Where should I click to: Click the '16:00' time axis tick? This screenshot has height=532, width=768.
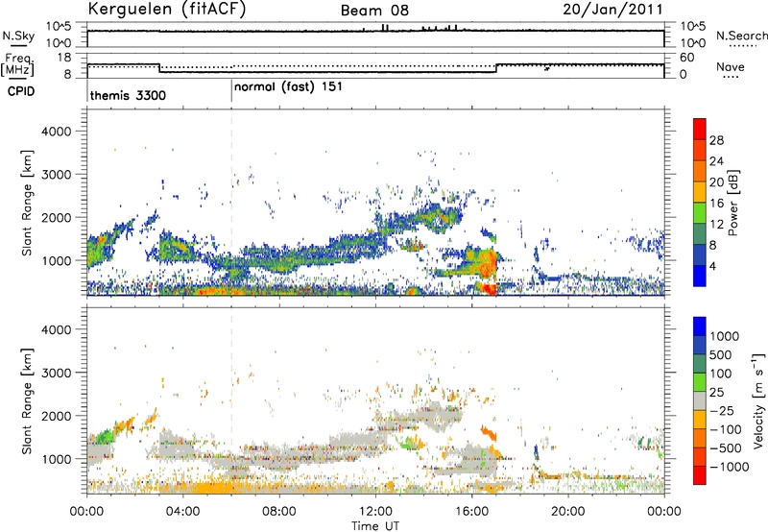471,512
